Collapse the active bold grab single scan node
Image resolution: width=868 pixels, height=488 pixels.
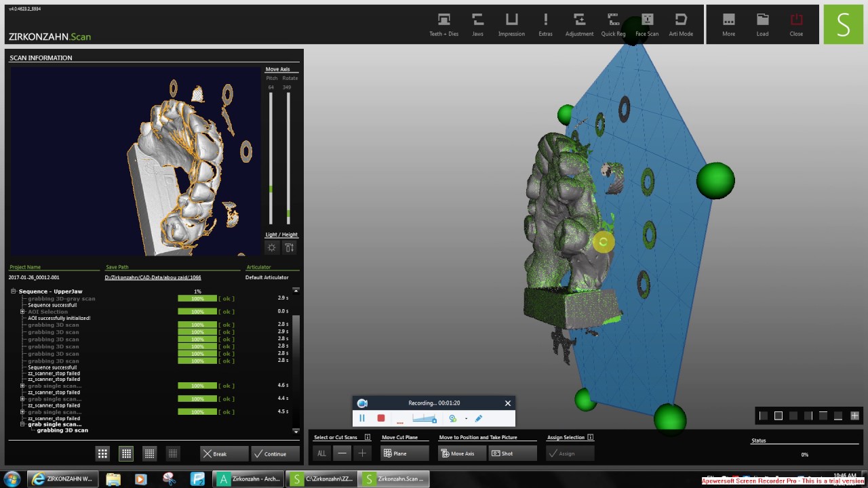(22, 424)
